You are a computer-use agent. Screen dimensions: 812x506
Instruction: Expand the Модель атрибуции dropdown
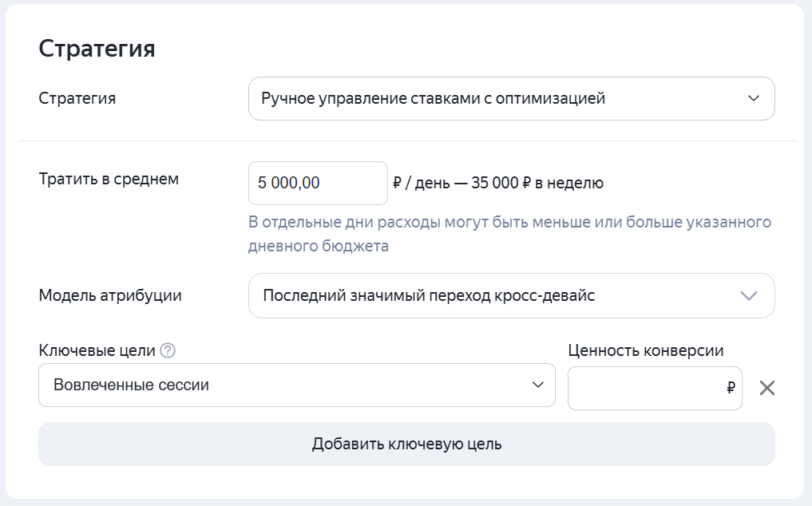pos(511,296)
